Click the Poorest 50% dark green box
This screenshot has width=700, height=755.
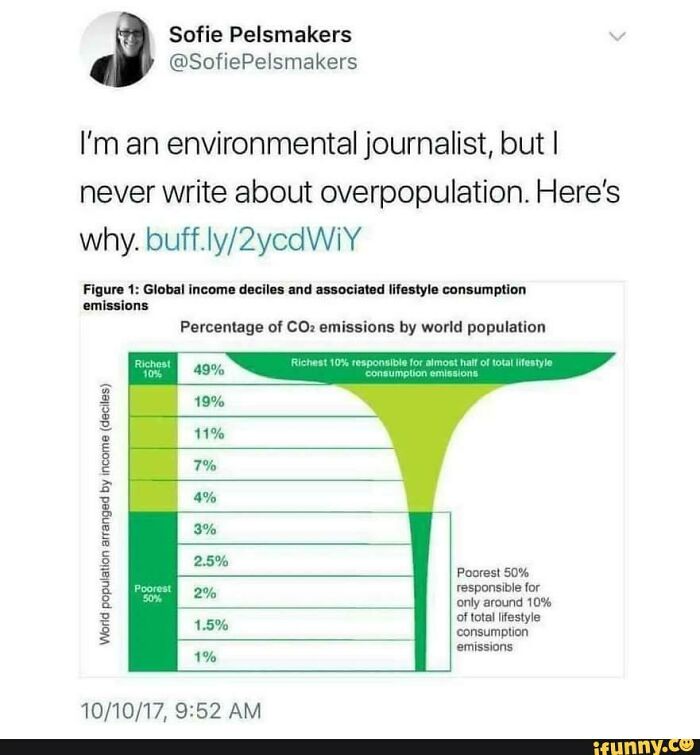[153, 592]
